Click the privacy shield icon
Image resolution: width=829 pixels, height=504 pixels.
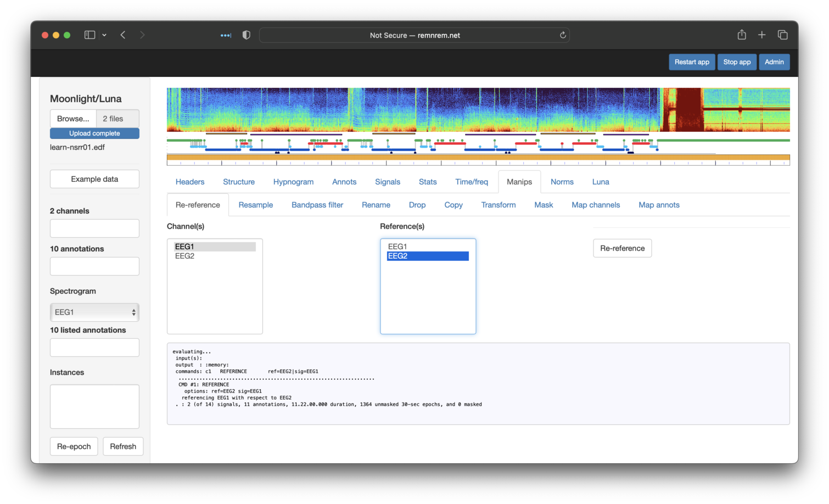(x=247, y=35)
